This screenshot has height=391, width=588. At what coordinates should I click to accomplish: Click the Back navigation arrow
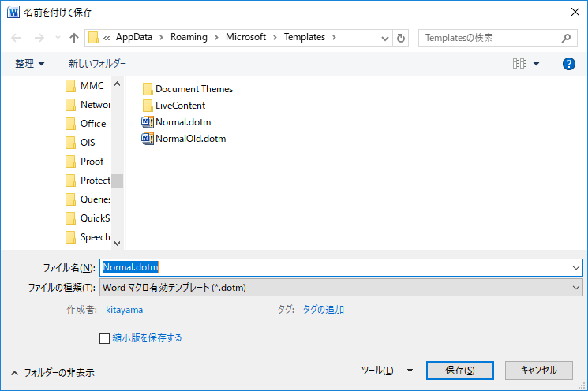click(16, 38)
